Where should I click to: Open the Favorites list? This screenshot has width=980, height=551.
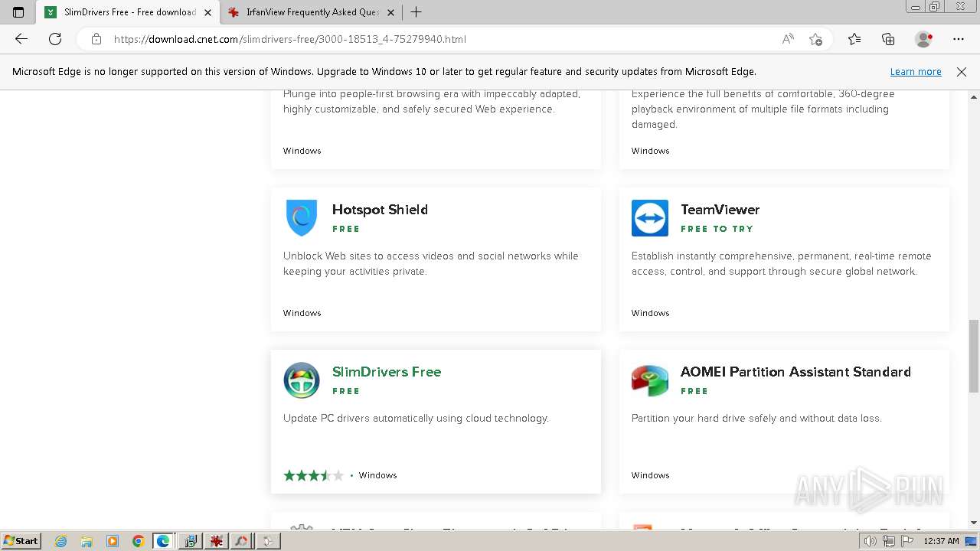pos(854,39)
